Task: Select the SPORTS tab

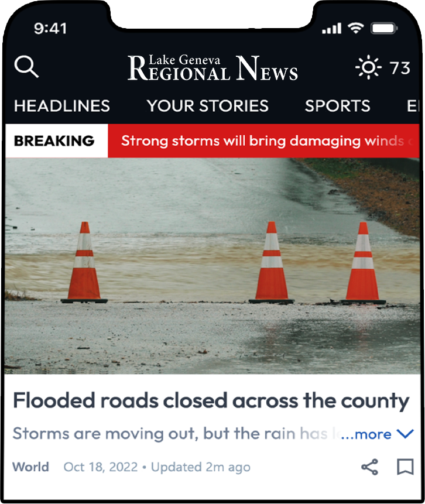Action: [x=338, y=106]
